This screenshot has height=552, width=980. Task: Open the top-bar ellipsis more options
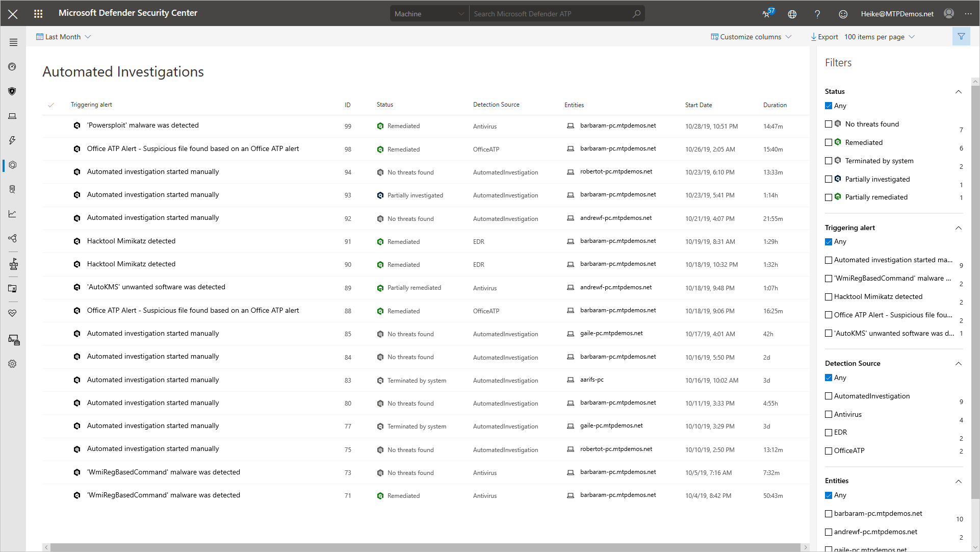pyautogui.click(x=968, y=14)
